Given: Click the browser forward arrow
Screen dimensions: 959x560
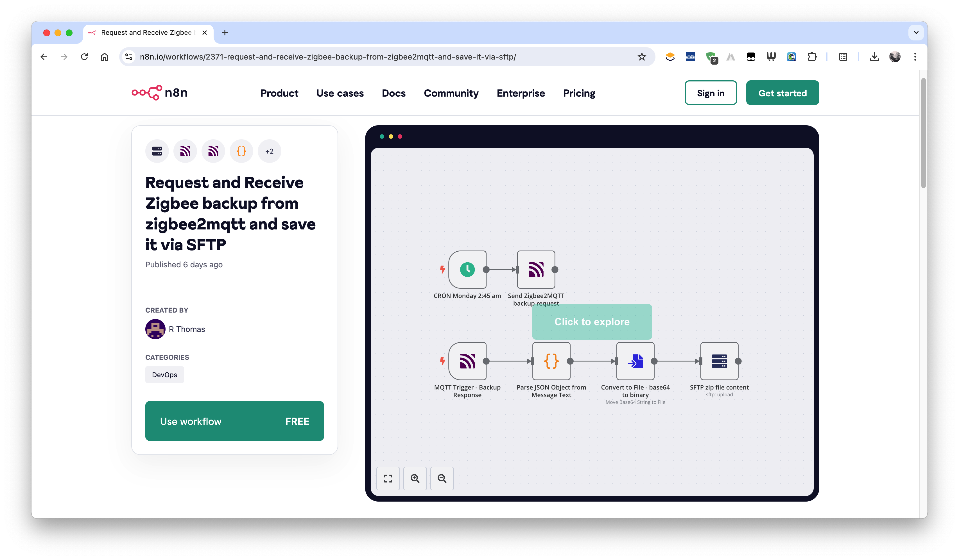Looking at the screenshot, I should click(x=64, y=57).
